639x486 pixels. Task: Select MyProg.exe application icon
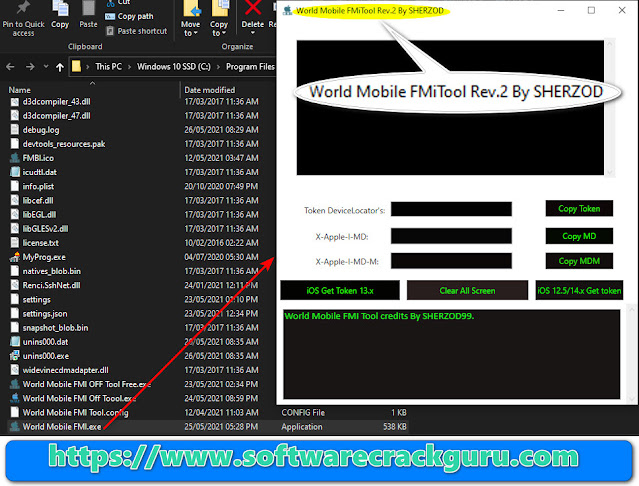click(x=14, y=257)
